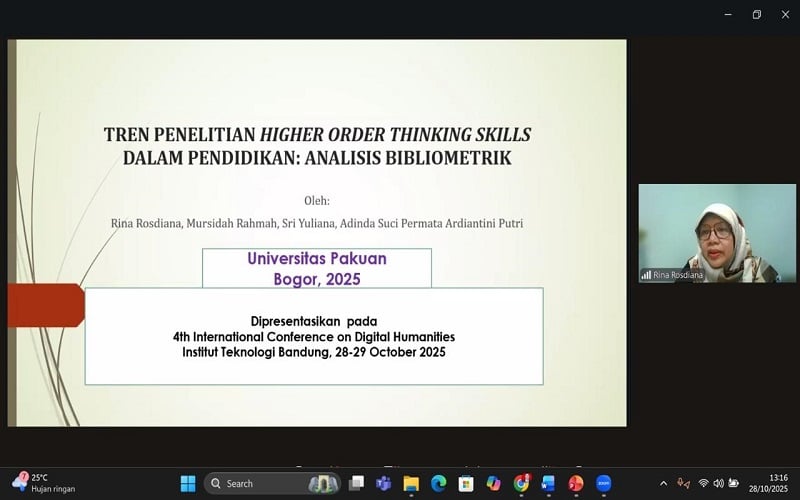Open the clock and date panel
800x500 pixels.
point(770,484)
